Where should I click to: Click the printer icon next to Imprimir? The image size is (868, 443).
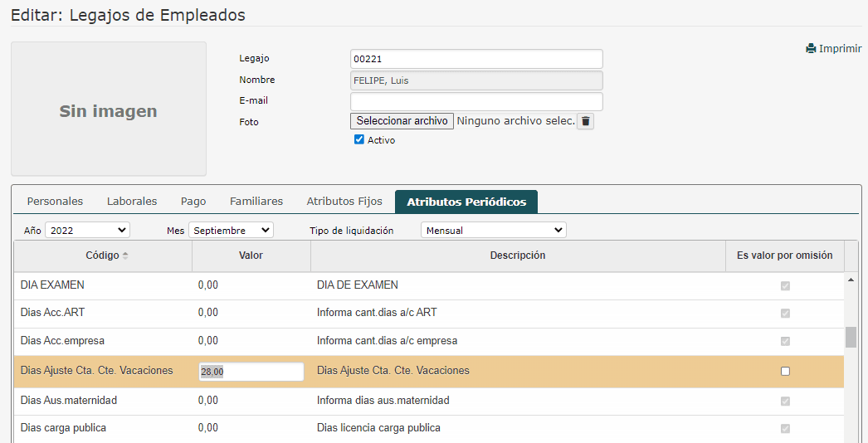click(811, 49)
